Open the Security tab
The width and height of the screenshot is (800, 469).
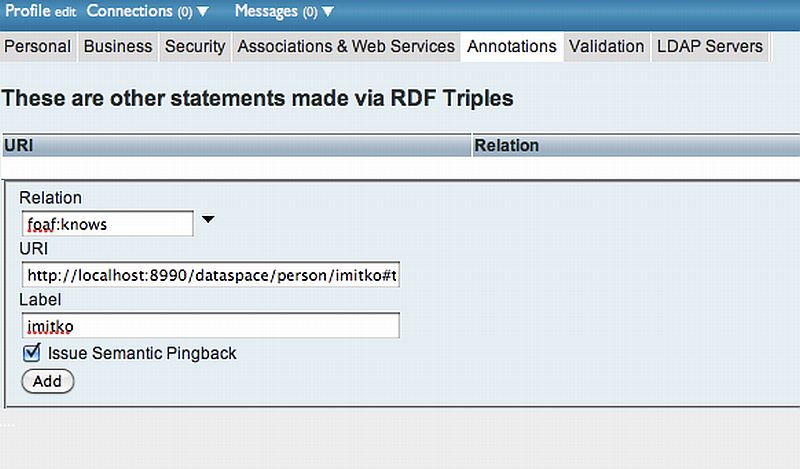pyautogui.click(x=195, y=46)
